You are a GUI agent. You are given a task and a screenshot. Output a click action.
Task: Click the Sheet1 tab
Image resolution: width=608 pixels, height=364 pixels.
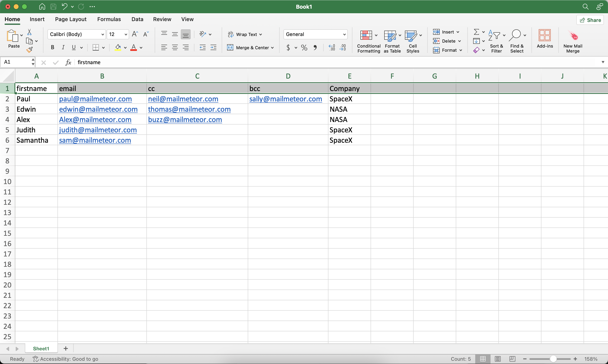pos(41,348)
